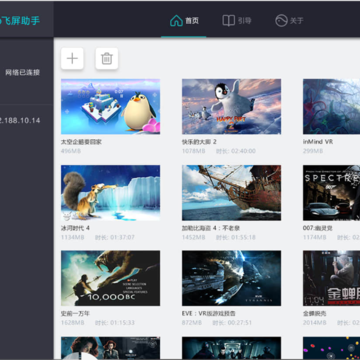Open the 冰河时代 4 squirrel thumbnail
This screenshot has width=360, height=360.
[110, 193]
